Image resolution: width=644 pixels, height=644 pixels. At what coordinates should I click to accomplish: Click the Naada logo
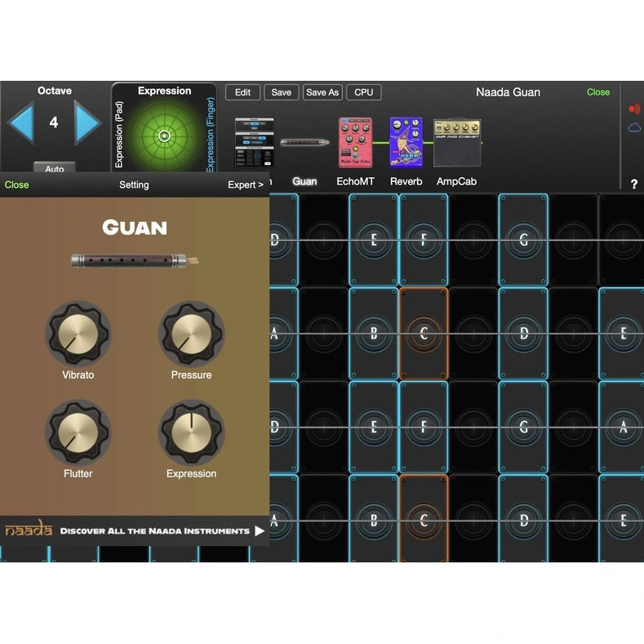[x=29, y=529]
